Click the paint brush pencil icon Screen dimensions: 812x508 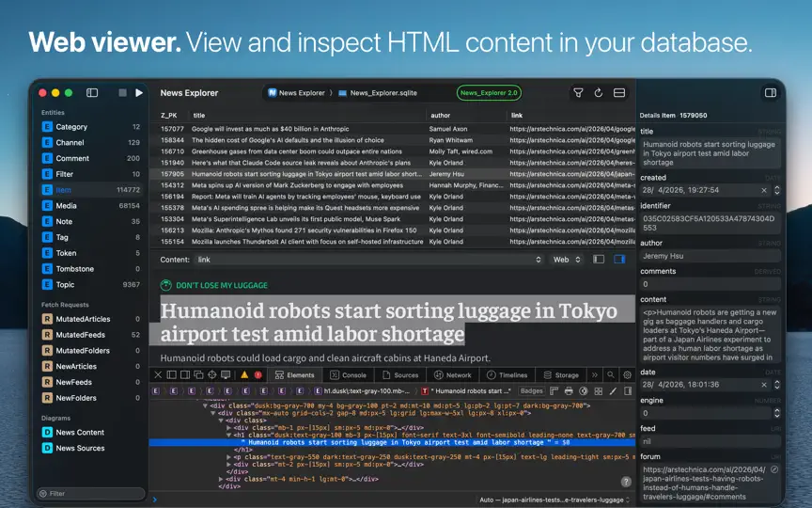613,390
